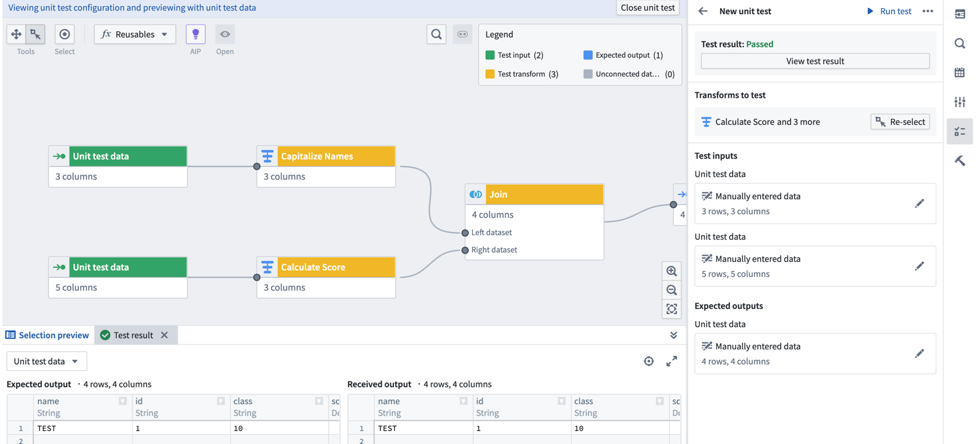Zoom in on the graph canvas
980x444 pixels.
click(672, 271)
